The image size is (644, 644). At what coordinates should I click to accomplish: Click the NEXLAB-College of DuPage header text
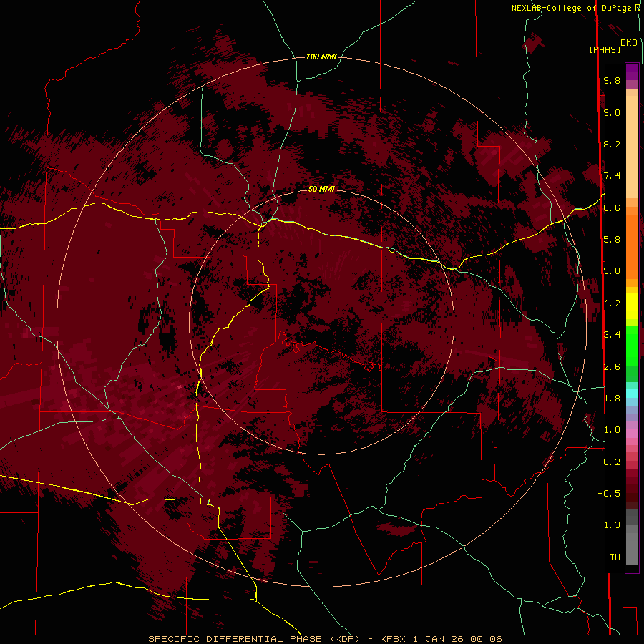572,8
